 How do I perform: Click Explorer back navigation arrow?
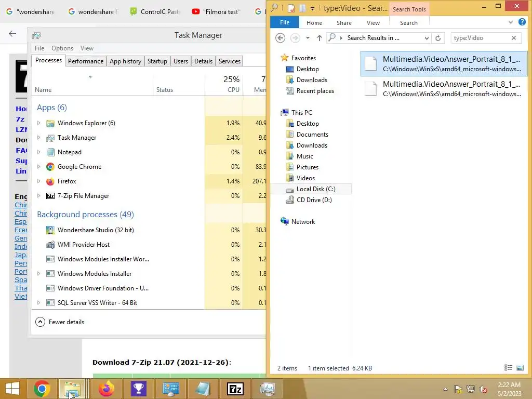coord(280,38)
